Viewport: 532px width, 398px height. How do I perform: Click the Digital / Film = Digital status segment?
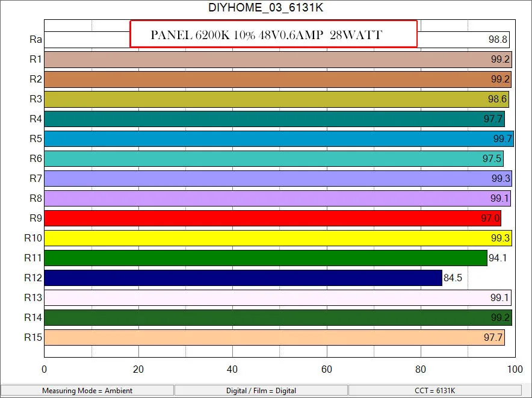click(x=261, y=390)
